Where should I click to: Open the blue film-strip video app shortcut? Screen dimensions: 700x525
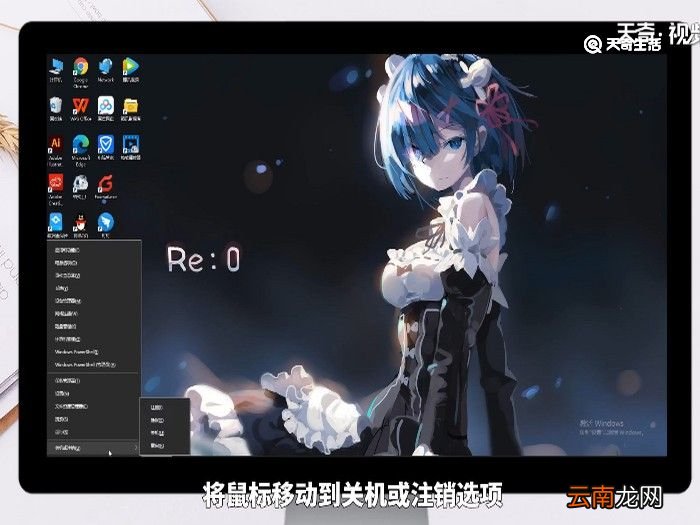[131, 148]
